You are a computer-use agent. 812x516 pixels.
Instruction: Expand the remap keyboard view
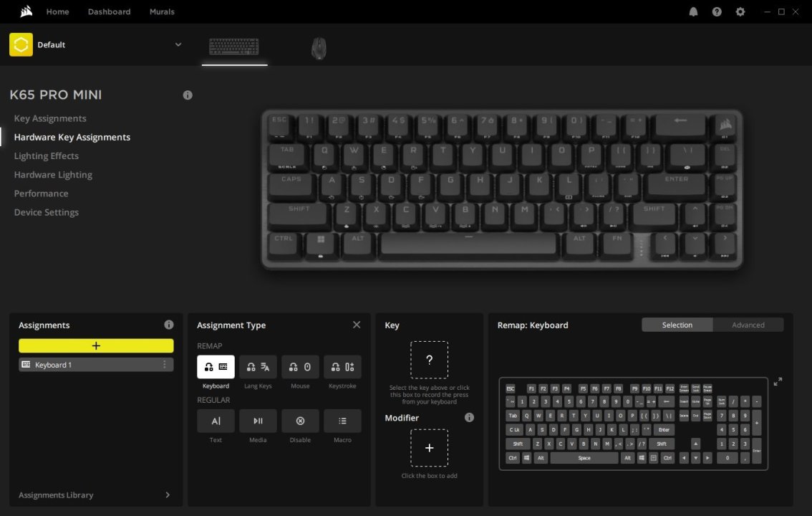778,382
